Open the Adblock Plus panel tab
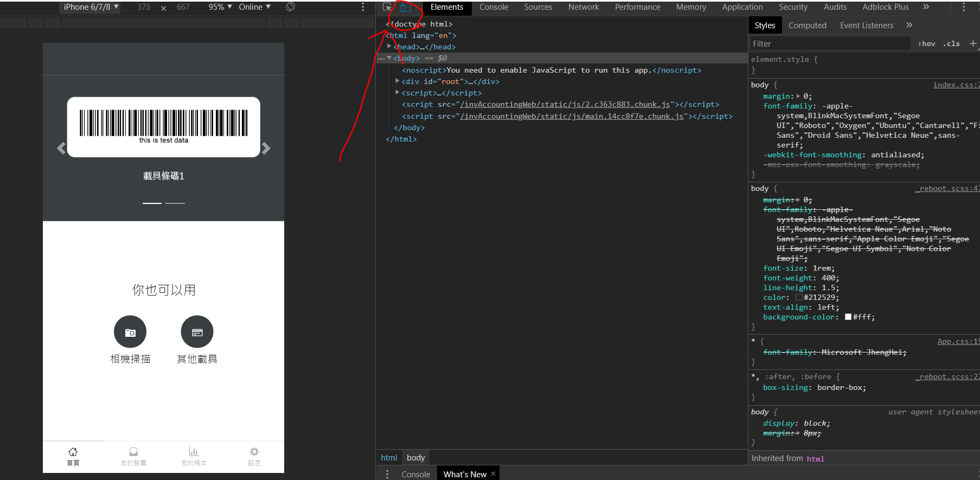980x480 pixels. 885,7
